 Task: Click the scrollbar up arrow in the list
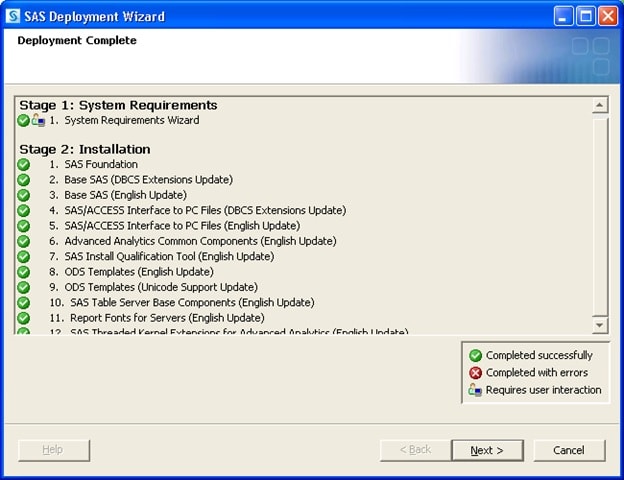[x=599, y=105]
